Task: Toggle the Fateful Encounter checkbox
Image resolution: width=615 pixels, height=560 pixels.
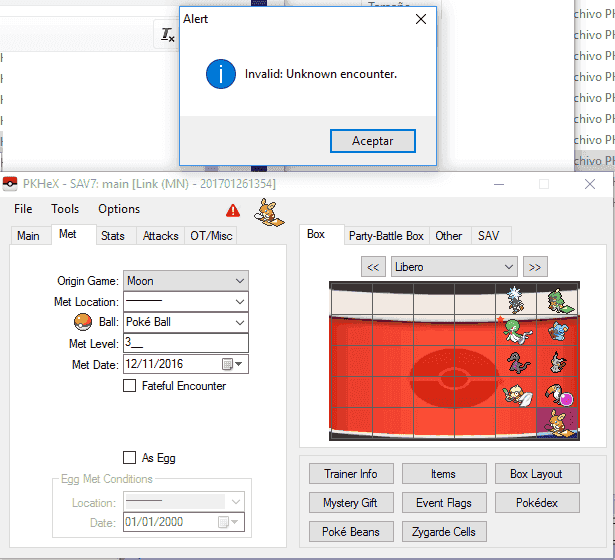Action: [129, 386]
